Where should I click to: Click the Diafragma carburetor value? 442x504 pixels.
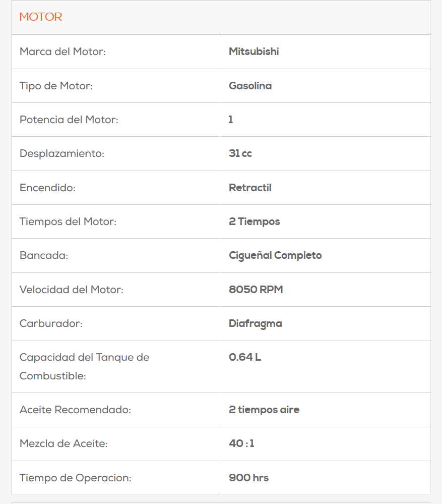coord(255,323)
